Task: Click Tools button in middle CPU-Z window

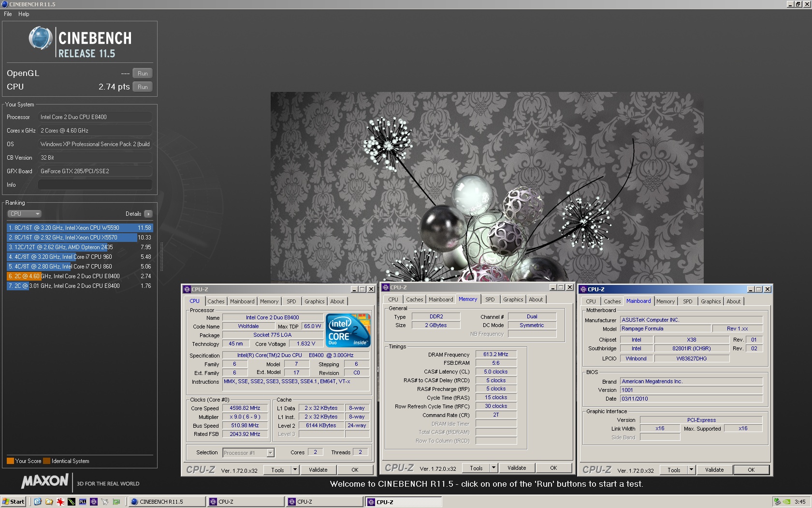Action: (476, 468)
